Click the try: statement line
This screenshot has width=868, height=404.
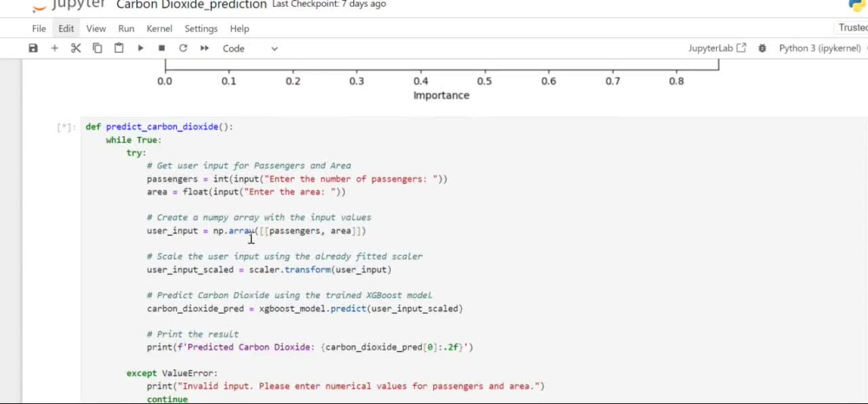[136, 153]
